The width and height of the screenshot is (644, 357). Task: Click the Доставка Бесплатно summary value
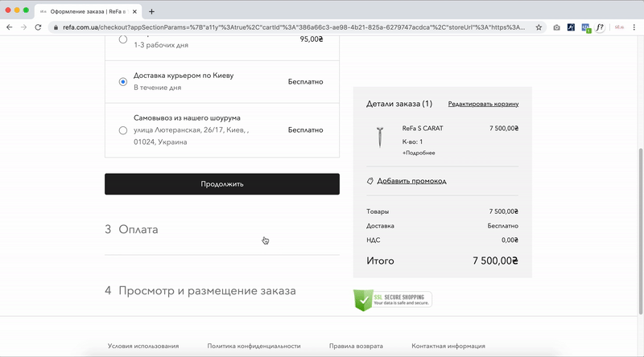point(502,226)
